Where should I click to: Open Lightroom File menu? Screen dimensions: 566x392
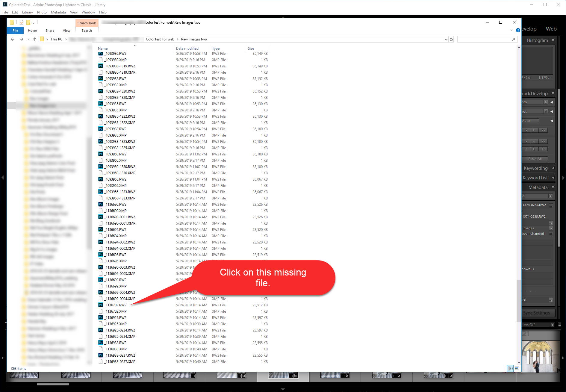click(x=5, y=12)
